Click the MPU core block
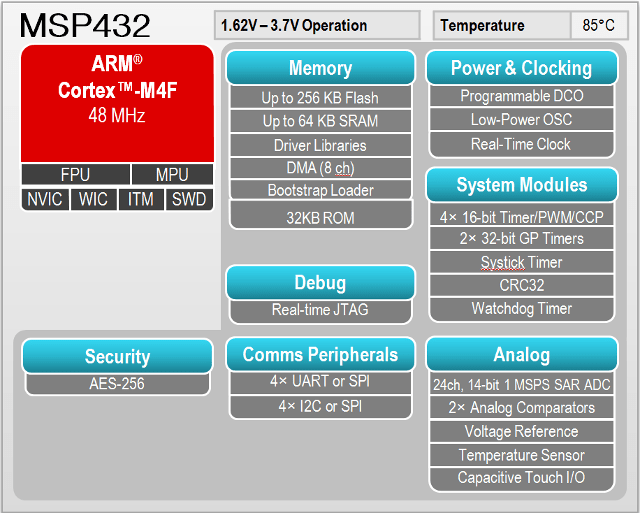 click(172, 175)
